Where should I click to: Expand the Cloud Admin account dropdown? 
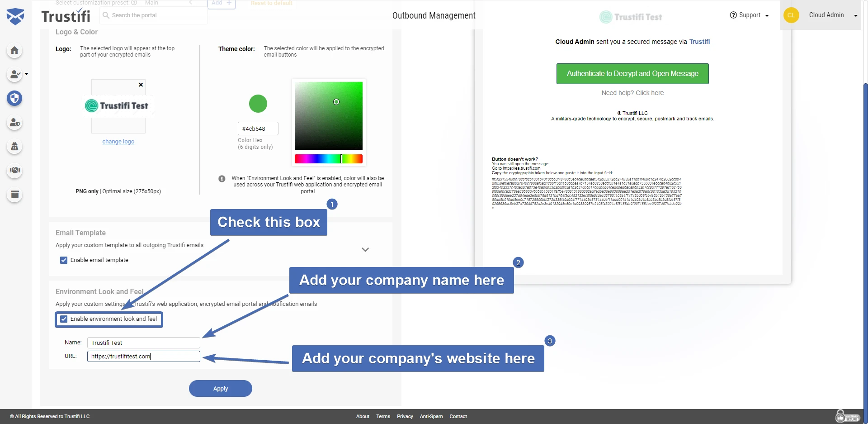832,15
